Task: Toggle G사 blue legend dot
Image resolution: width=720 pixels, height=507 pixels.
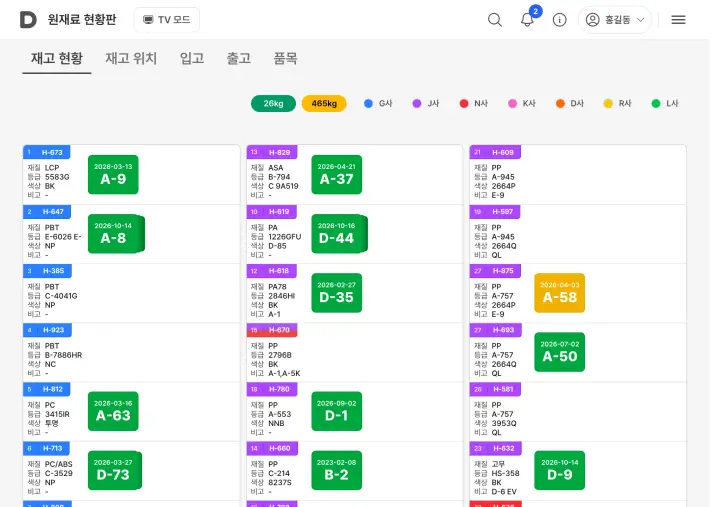Action: click(368, 103)
